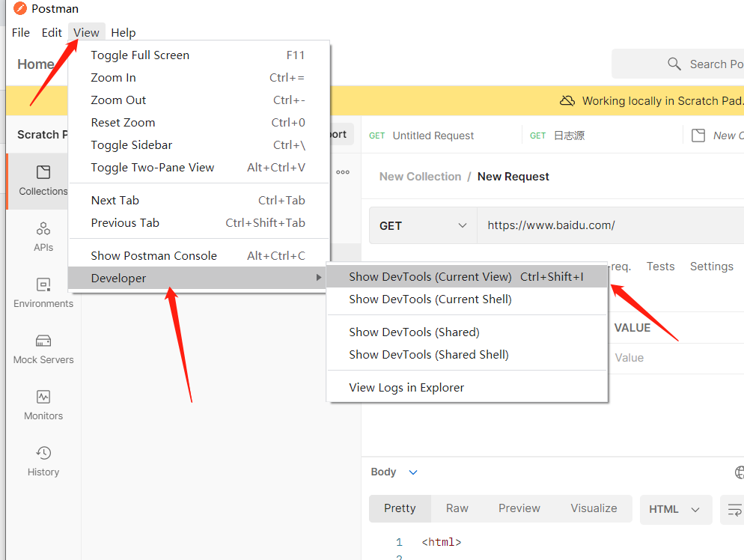Select the Pretty response view
The width and height of the screenshot is (744, 560).
[x=400, y=509]
